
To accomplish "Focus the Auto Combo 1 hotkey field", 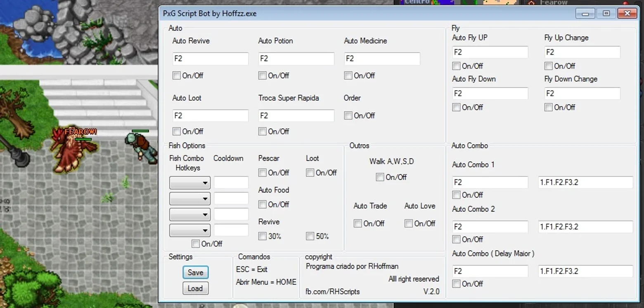I will [x=490, y=182].
